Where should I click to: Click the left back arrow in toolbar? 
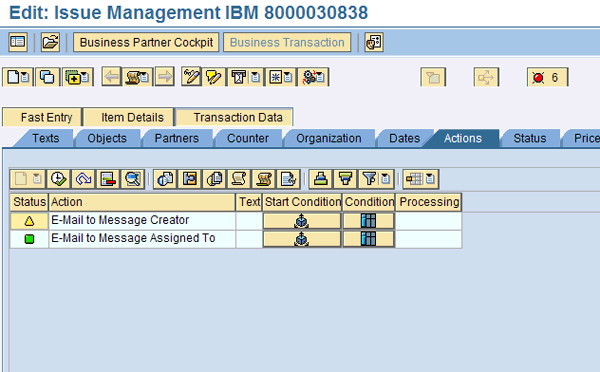click(x=111, y=77)
